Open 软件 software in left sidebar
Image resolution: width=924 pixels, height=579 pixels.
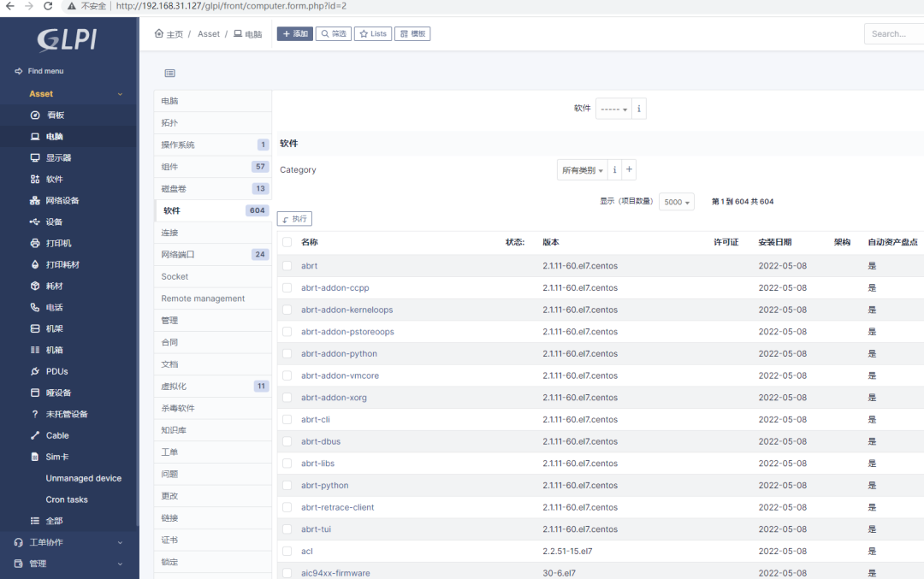(x=54, y=179)
